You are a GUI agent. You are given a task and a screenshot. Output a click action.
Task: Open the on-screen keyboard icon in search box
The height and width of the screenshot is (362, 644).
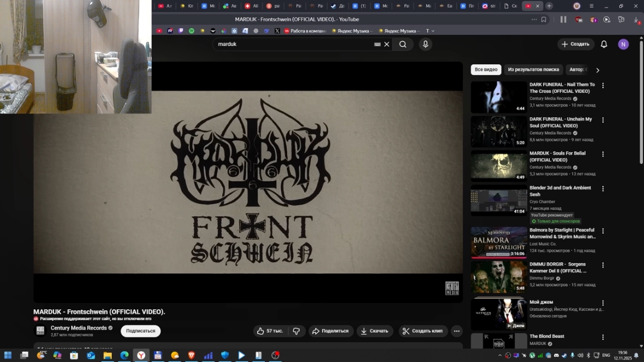tap(377, 45)
